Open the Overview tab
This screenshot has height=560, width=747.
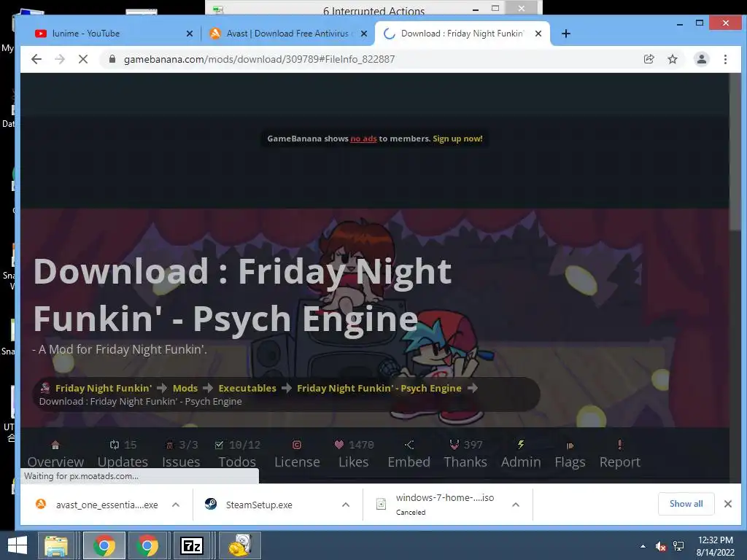55,455
